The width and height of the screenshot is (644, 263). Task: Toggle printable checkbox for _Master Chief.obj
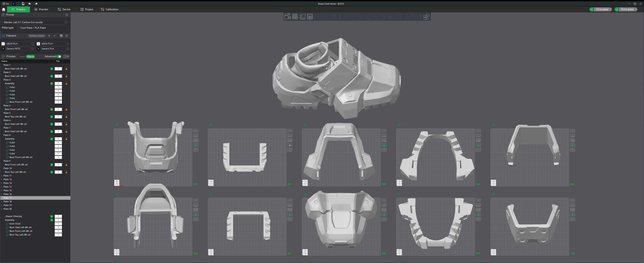(x=52, y=217)
